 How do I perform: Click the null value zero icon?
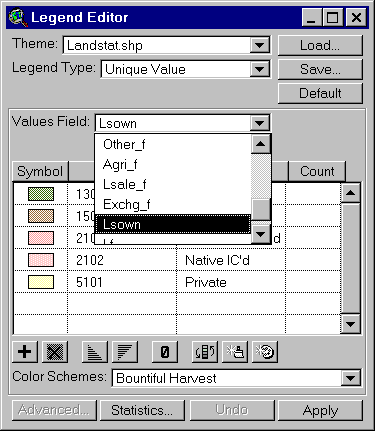(x=165, y=352)
